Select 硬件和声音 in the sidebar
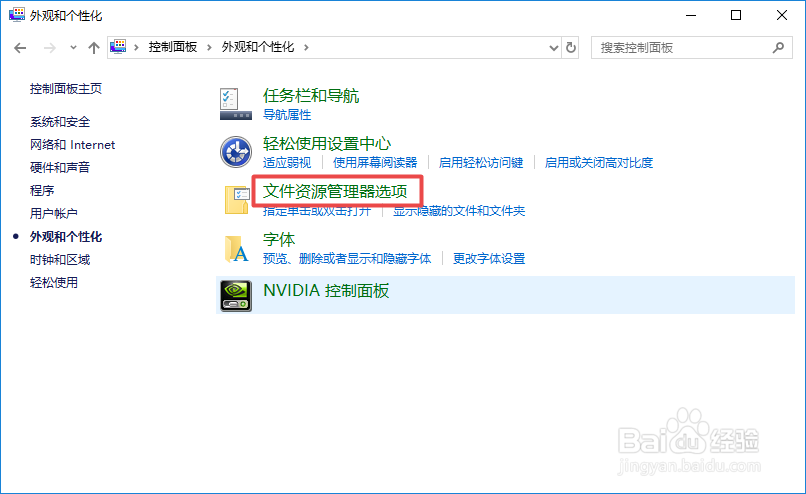 point(60,168)
